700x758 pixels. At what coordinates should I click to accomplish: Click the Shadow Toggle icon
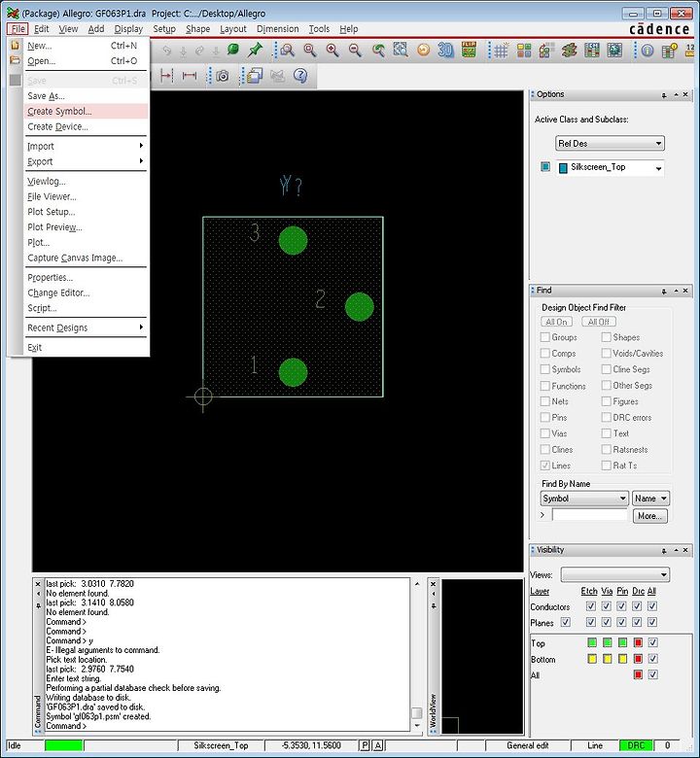[x=546, y=51]
